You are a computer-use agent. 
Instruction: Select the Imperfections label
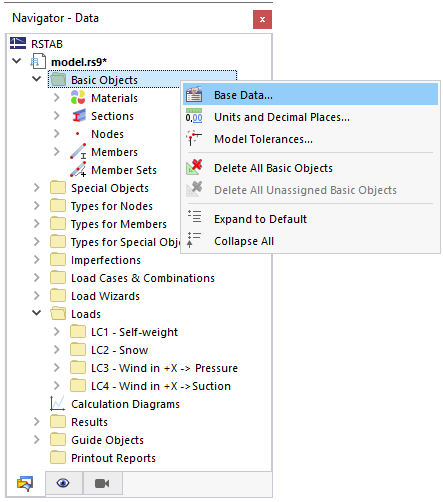[106, 260]
